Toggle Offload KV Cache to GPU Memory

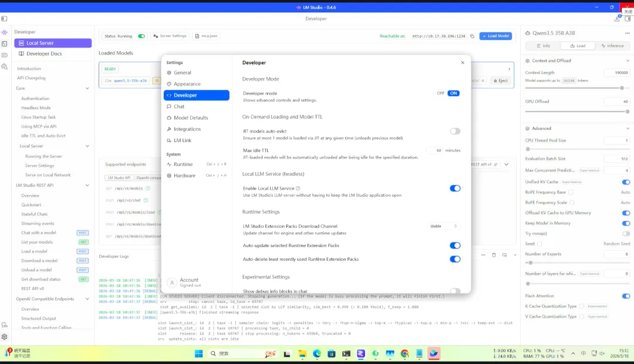click(x=626, y=213)
